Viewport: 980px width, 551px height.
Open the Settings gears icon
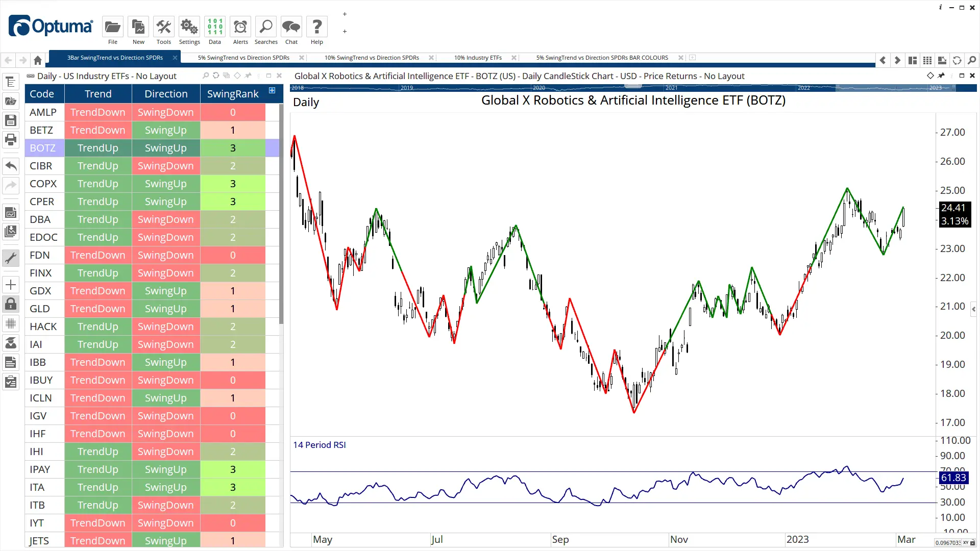(189, 27)
